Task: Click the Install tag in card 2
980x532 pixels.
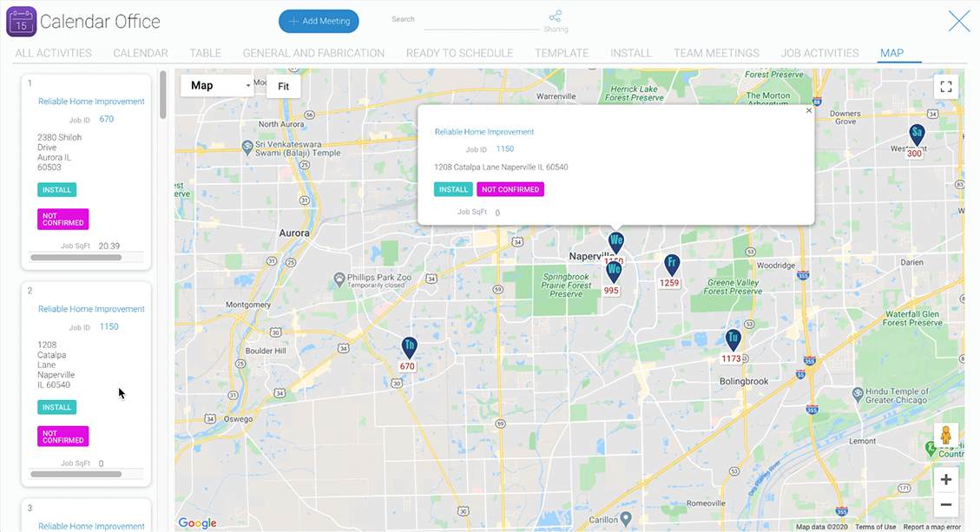Action: click(x=57, y=407)
